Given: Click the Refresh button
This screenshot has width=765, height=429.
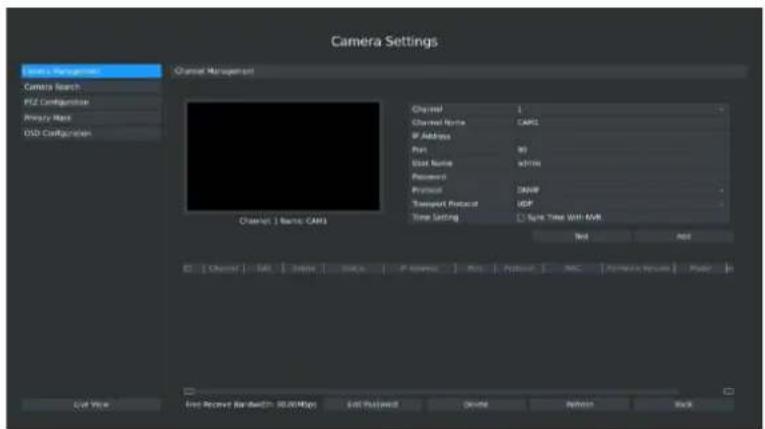Looking at the screenshot, I should 580,405.
